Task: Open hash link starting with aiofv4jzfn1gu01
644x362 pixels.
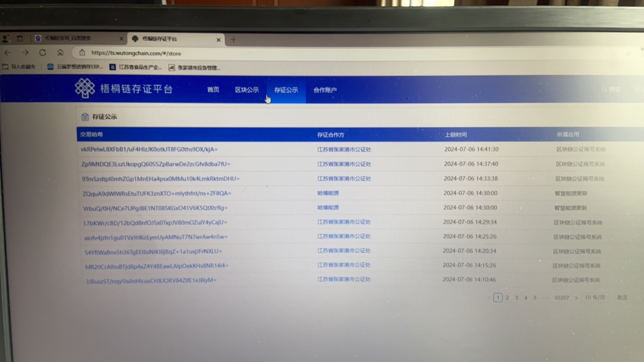Action: pos(156,237)
